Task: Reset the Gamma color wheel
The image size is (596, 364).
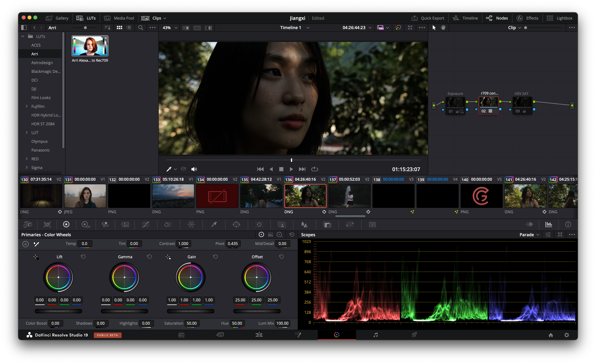Action: [x=149, y=257]
